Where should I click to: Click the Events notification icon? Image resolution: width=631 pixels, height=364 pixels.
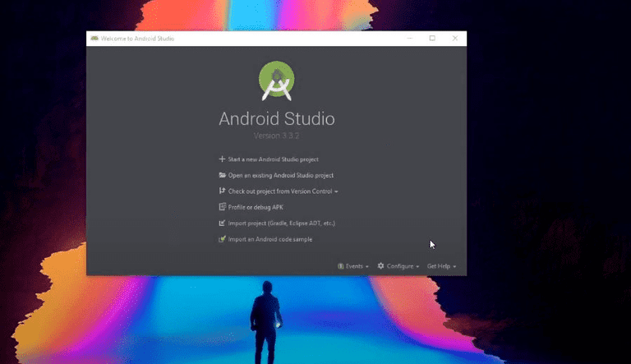click(340, 266)
